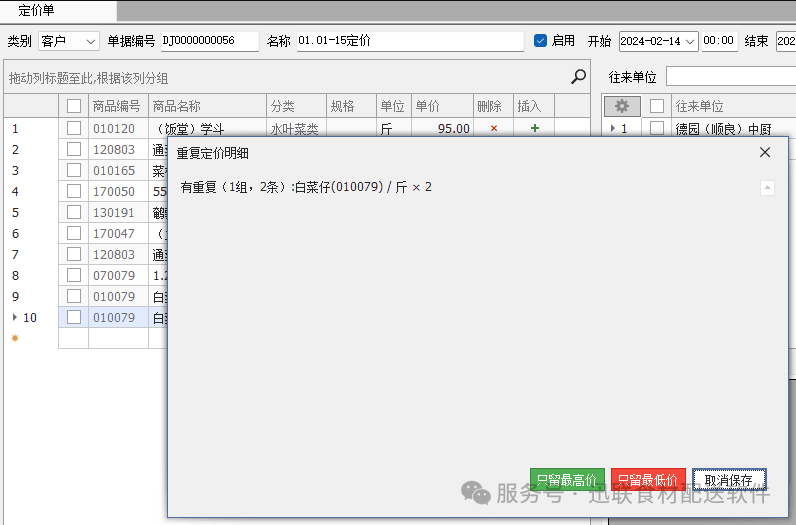Click the 分类 column header
This screenshot has height=525, width=796.
tap(296, 106)
